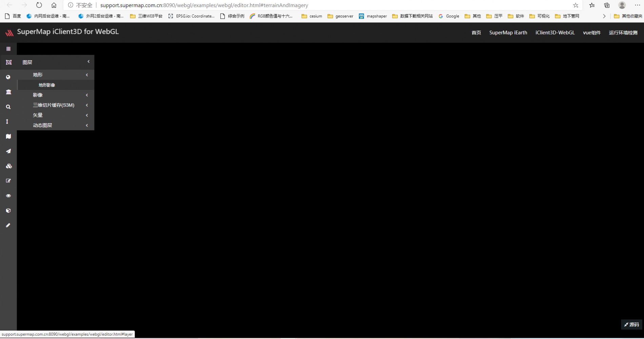Open the 地形影像 example entry
Image resolution: width=644 pixels, height=339 pixels.
tap(56, 85)
